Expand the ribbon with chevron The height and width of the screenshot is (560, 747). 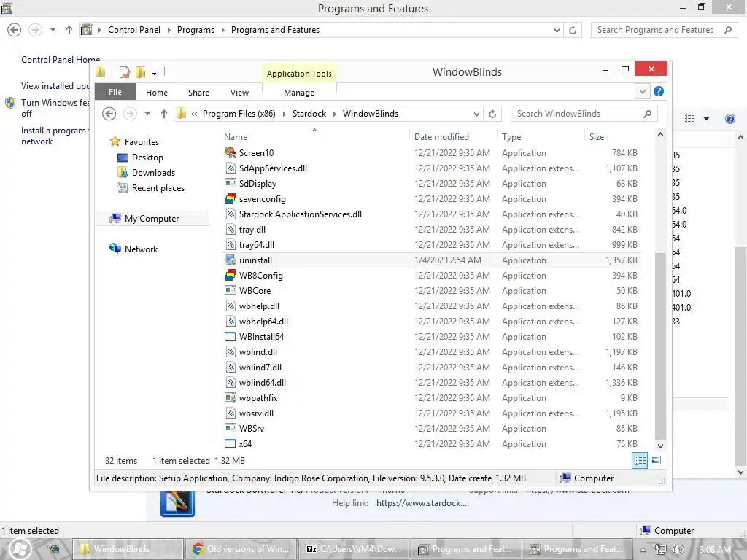click(642, 91)
